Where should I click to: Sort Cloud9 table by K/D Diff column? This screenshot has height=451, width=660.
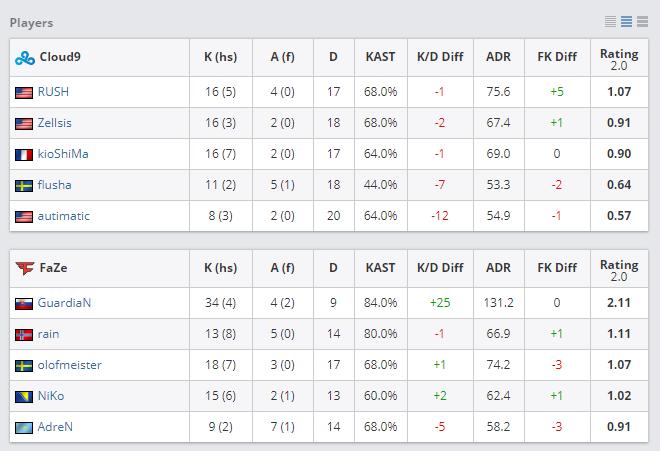[439, 58]
